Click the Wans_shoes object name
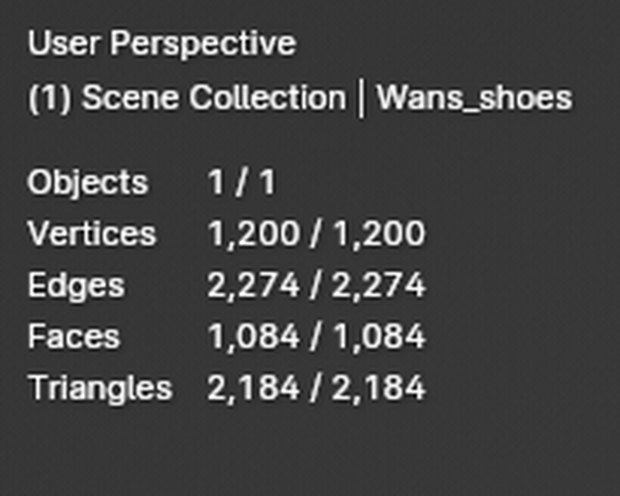This screenshot has height=496, width=620. click(x=474, y=98)
